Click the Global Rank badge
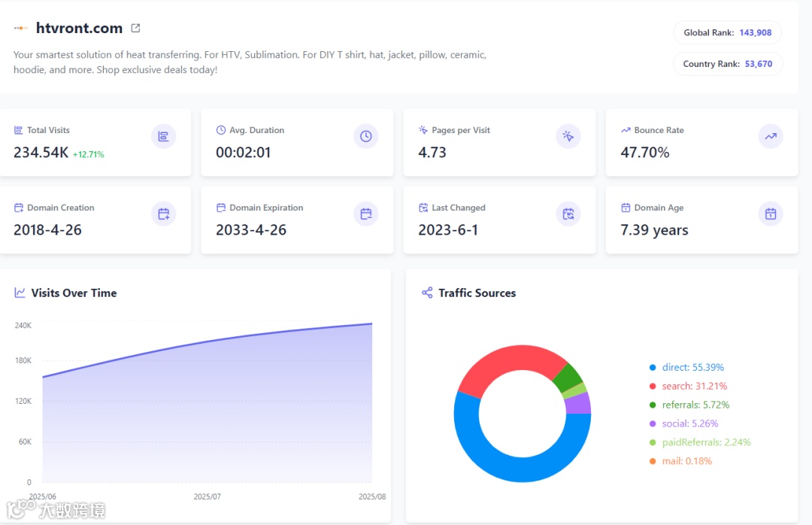 click(x=727, y=32)
